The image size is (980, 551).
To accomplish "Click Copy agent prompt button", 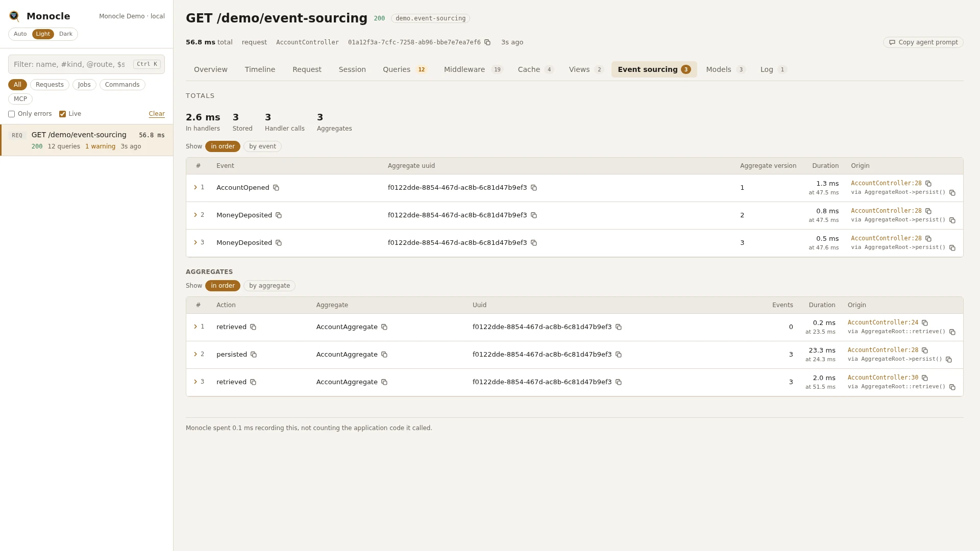I will (x=923, y=42).
